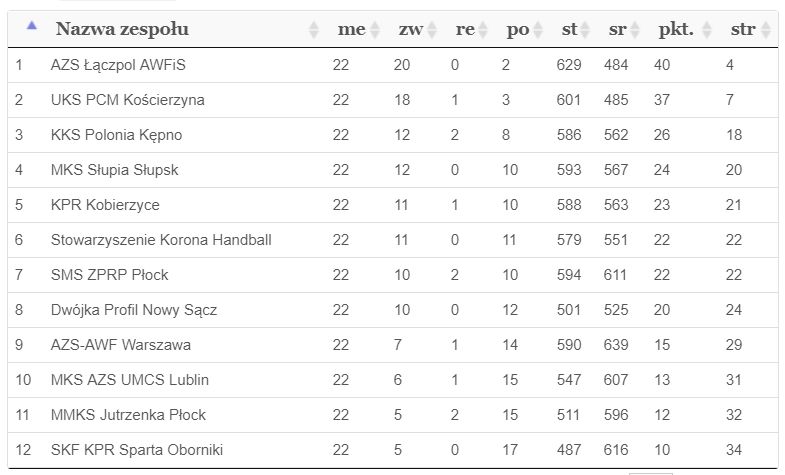Click sort arrows next to me column
Image resolution: width=785 pixels, height=475 pixels.
374,30
